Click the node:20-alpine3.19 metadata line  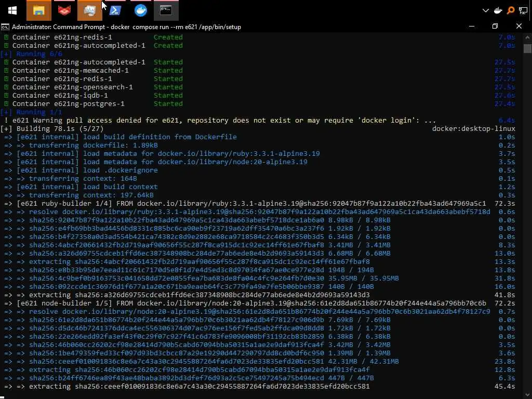point(260,162)
